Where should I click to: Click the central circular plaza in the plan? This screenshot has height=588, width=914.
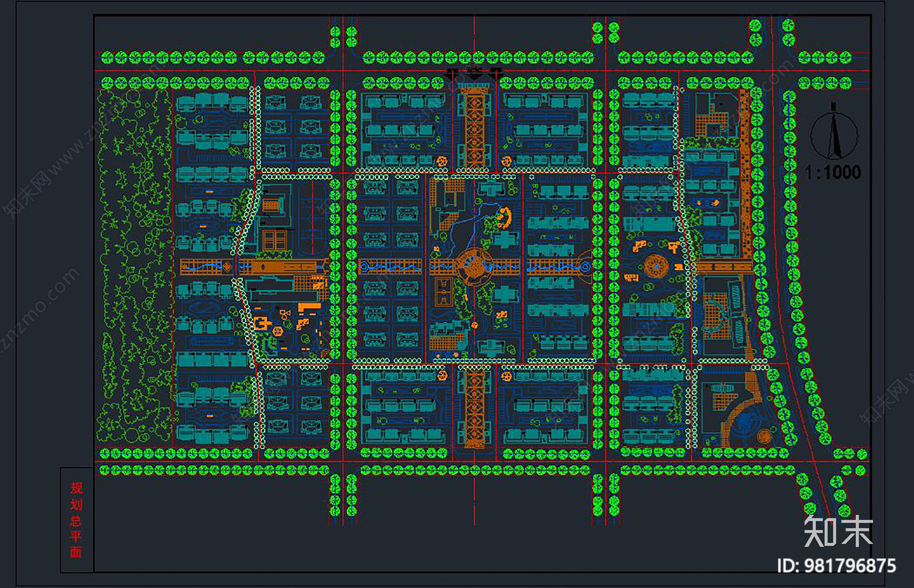[474, 266]
